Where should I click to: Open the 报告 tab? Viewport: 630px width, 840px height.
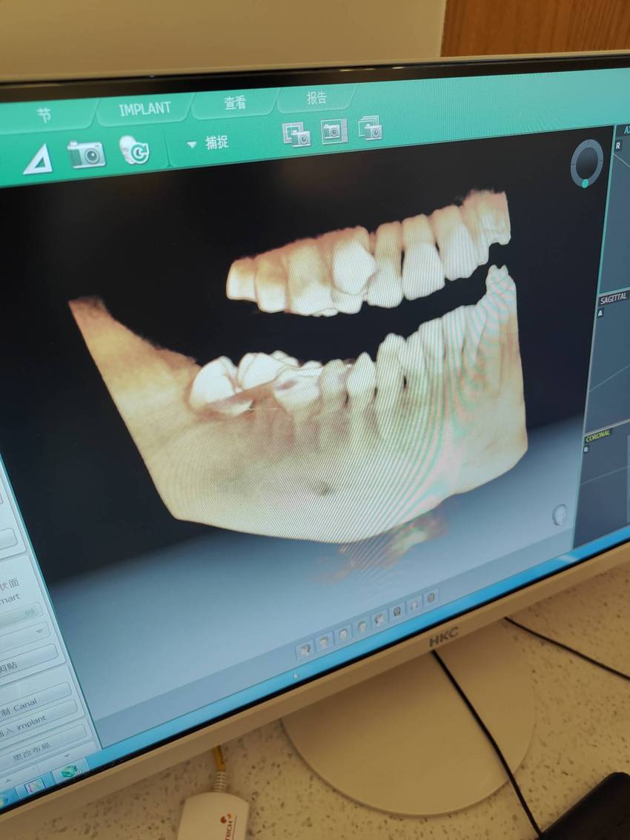316,98
